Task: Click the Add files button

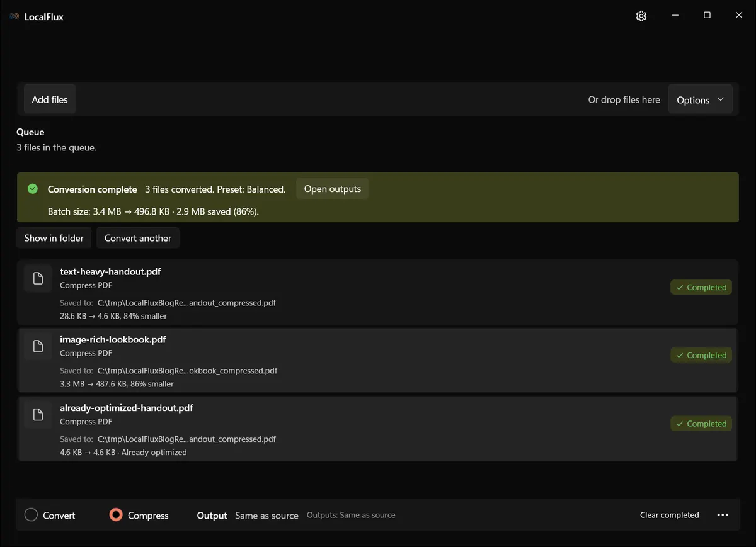Action: 50,99
